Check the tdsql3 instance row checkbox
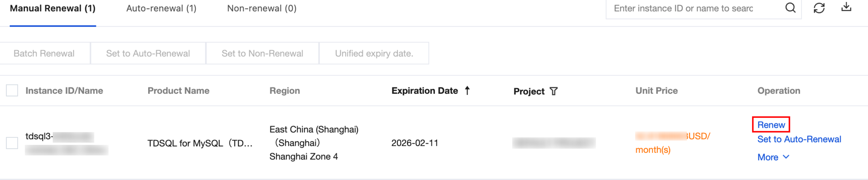The width and height of the screenshot is (868, 180). 12,143
